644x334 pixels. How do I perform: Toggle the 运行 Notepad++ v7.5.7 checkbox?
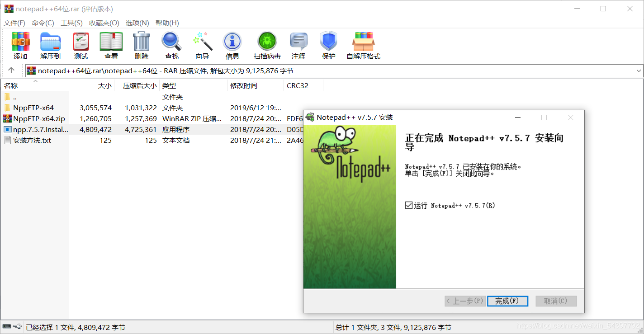409,205
